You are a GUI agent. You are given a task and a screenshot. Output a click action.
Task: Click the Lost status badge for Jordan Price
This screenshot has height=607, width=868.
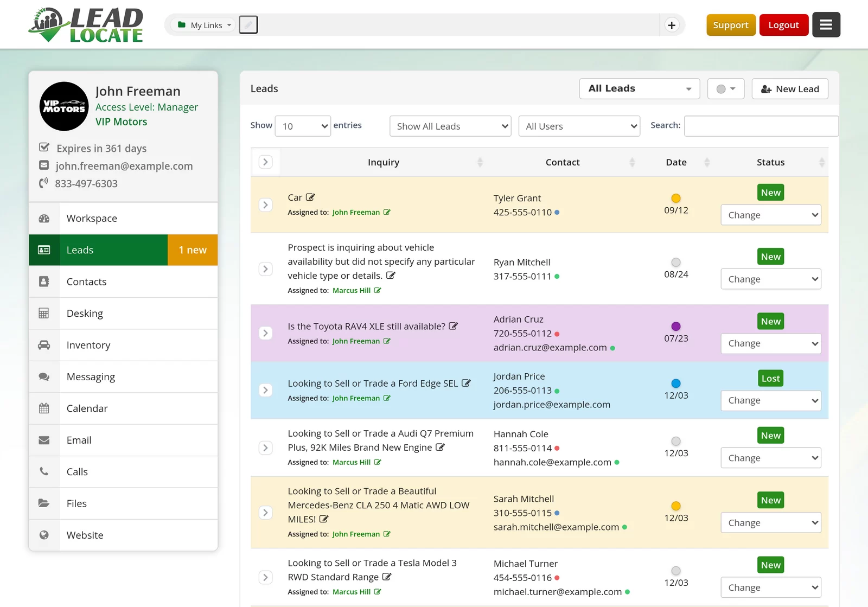point(771,378)
